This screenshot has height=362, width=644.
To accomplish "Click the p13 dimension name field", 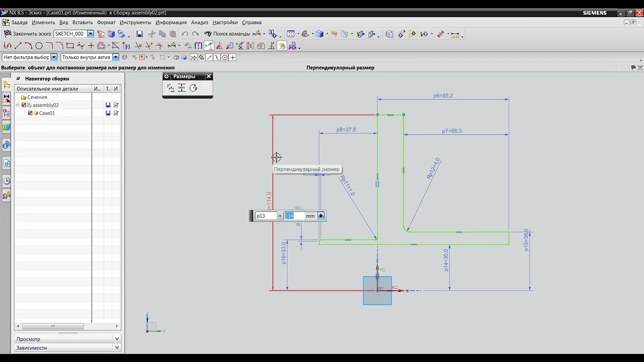I will point(266,216).
